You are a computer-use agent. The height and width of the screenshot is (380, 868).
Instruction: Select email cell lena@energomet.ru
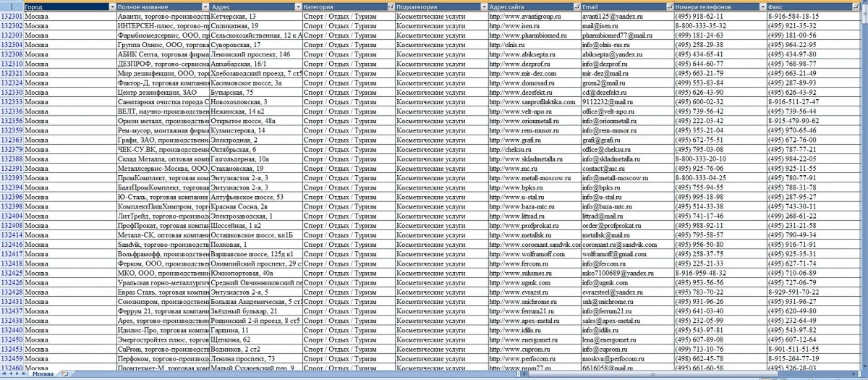[627, 339]
